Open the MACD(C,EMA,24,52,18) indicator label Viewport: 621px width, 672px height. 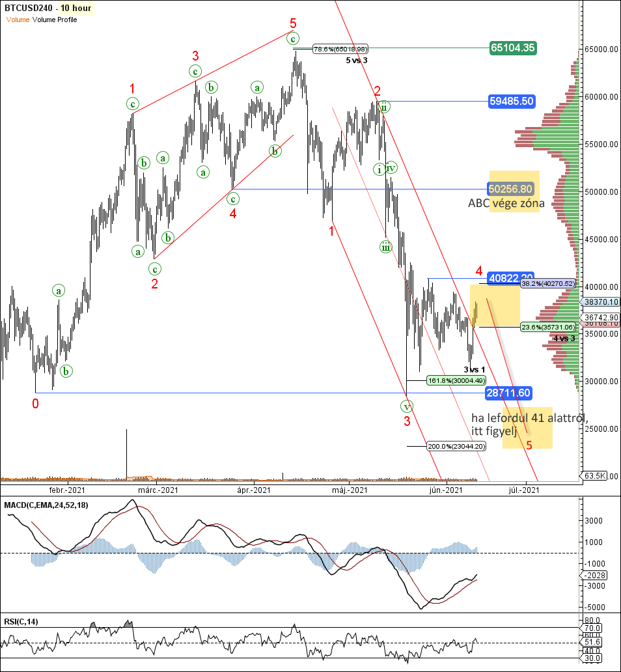[47, 505]
